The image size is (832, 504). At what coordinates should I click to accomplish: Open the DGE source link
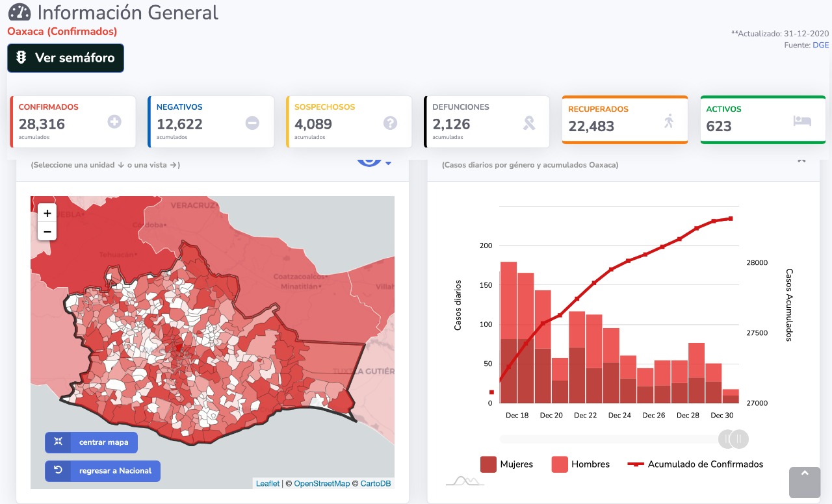point(821,45)
